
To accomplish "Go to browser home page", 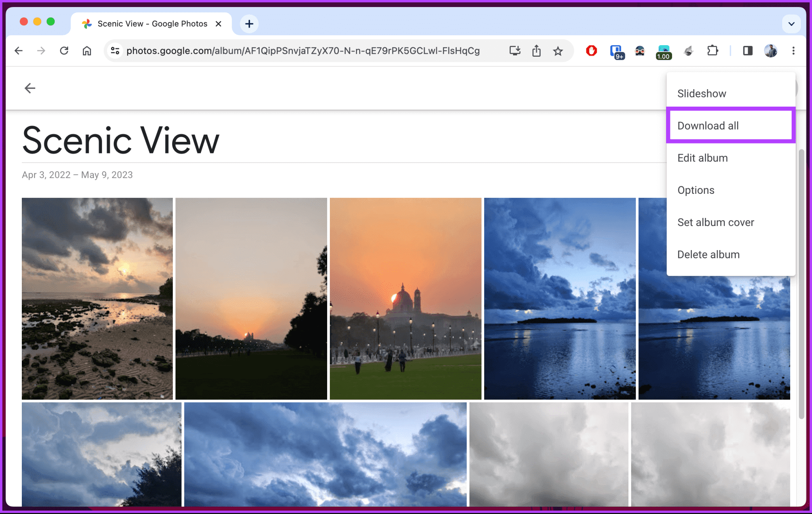I will (87, 51).
